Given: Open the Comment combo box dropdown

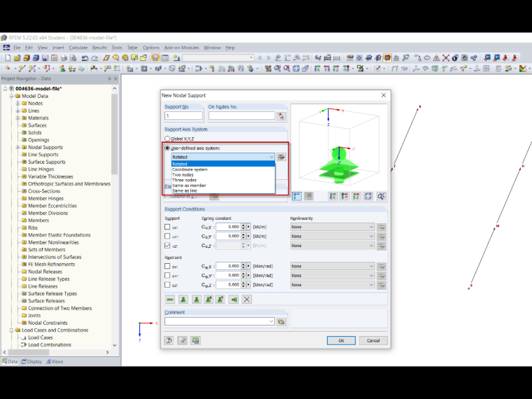Looking at the screenshot, I should [x=271, y=321].
